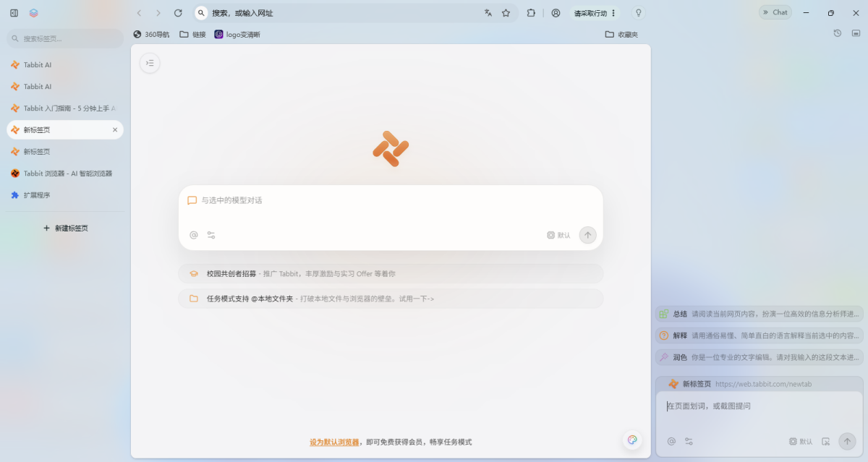Choose the 总结 quick prompt

click(x=759, y=314)
